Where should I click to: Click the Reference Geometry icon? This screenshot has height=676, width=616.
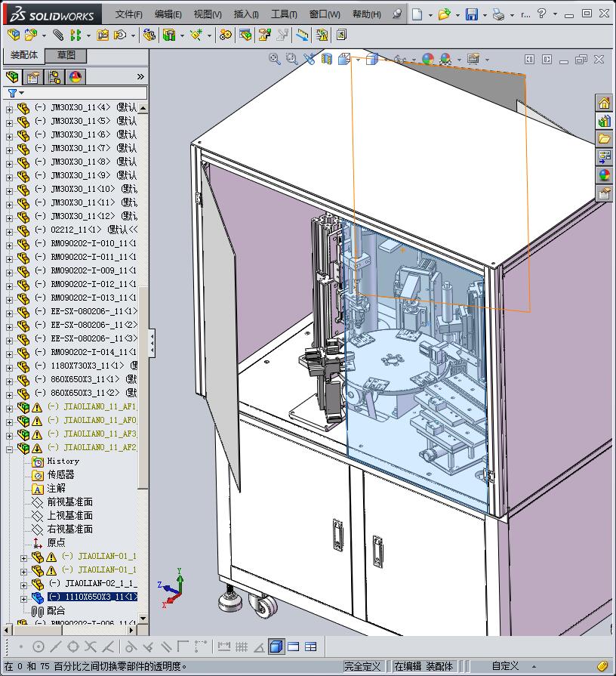coord(196,35)
